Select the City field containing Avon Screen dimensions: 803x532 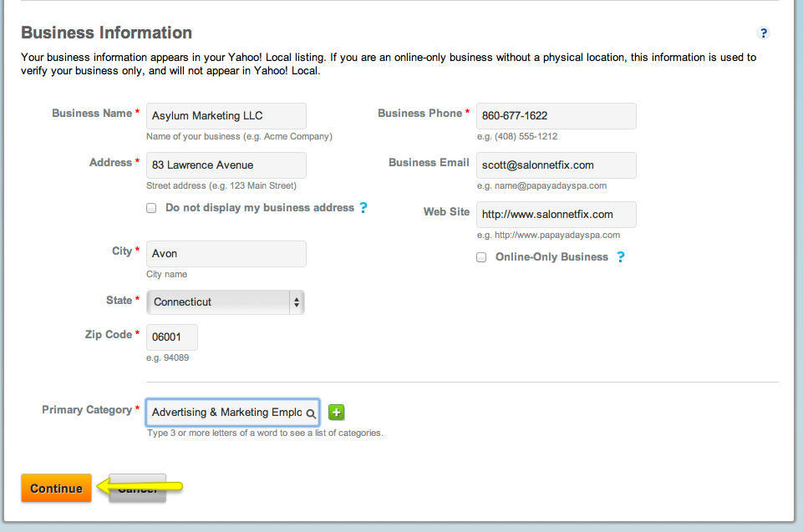click(x=226, y=254)
